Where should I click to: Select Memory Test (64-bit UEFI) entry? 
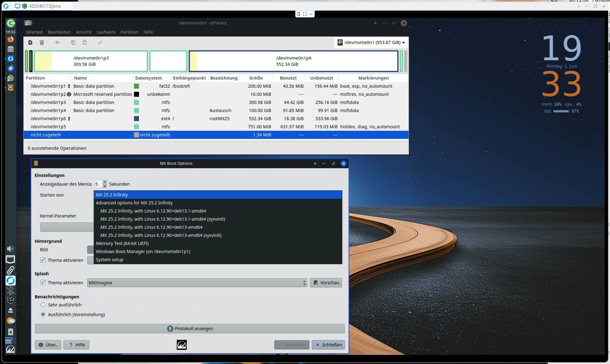tap(218, 243)
